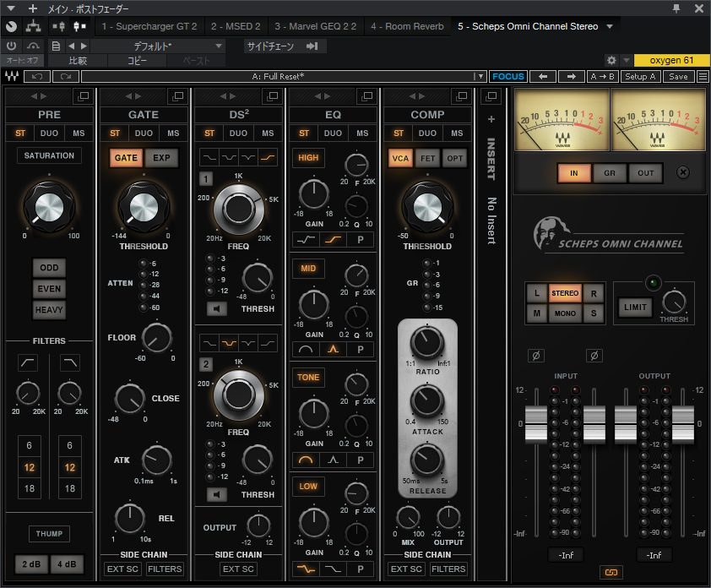Close the meter panel with X icon
Screen dimensions: 711x588
coord(683,172)
